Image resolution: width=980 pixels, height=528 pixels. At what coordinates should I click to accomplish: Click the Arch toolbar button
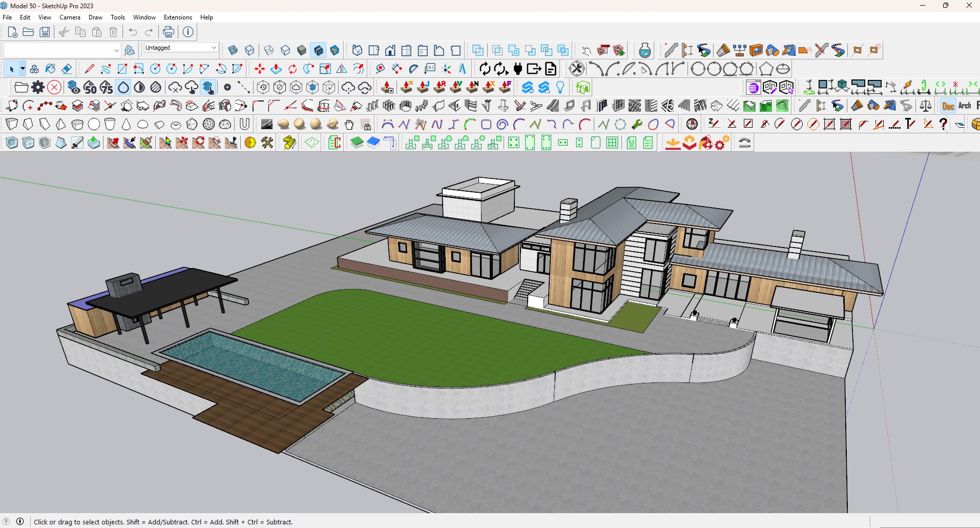pos(965,106)
